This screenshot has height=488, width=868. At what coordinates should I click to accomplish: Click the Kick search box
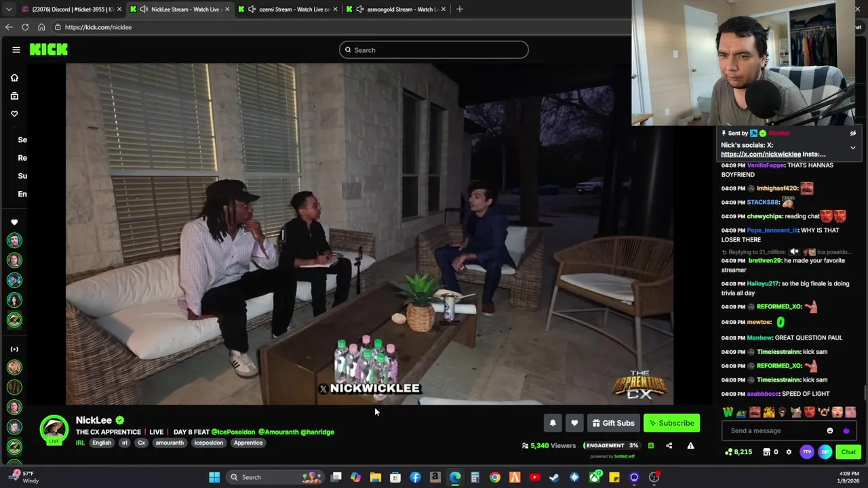pos(434,49)
